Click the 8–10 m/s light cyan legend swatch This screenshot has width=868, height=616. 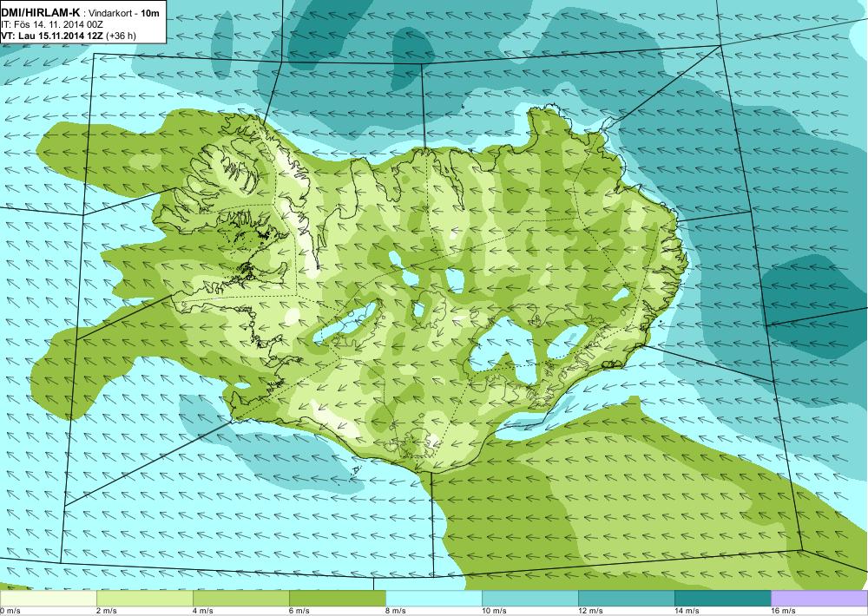433,599
